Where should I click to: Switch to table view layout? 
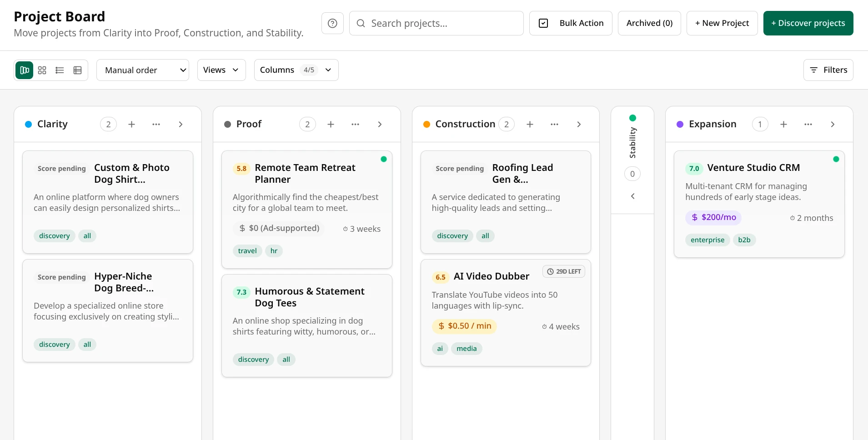click(x=77, y=70)
